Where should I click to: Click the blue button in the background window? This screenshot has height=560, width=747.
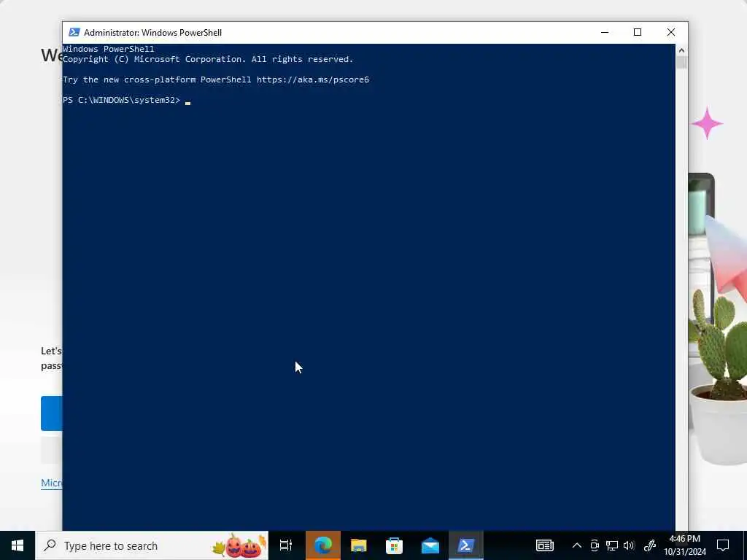52,413
